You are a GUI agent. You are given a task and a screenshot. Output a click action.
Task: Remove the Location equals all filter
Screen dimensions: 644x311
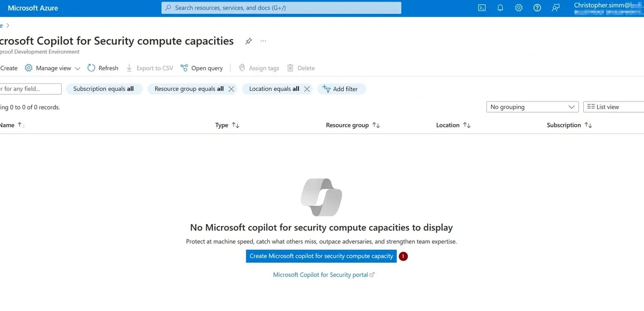pos(306,89)
